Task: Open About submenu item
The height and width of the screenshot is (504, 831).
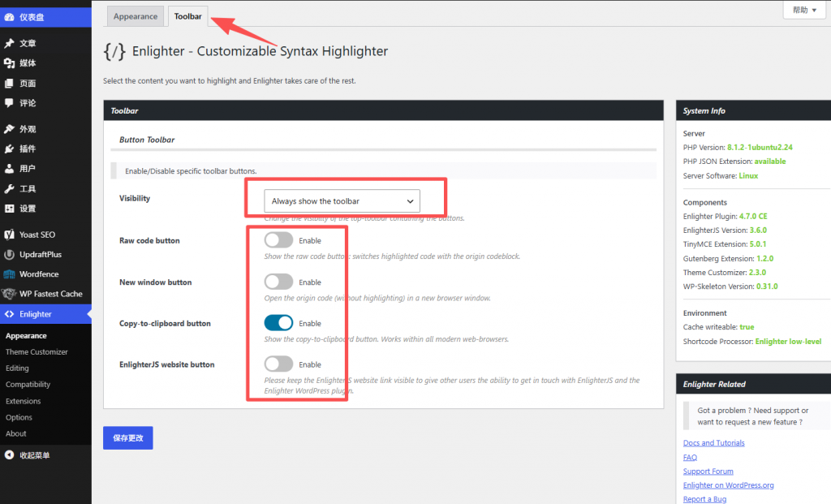Action: click(x=16, y=433)
